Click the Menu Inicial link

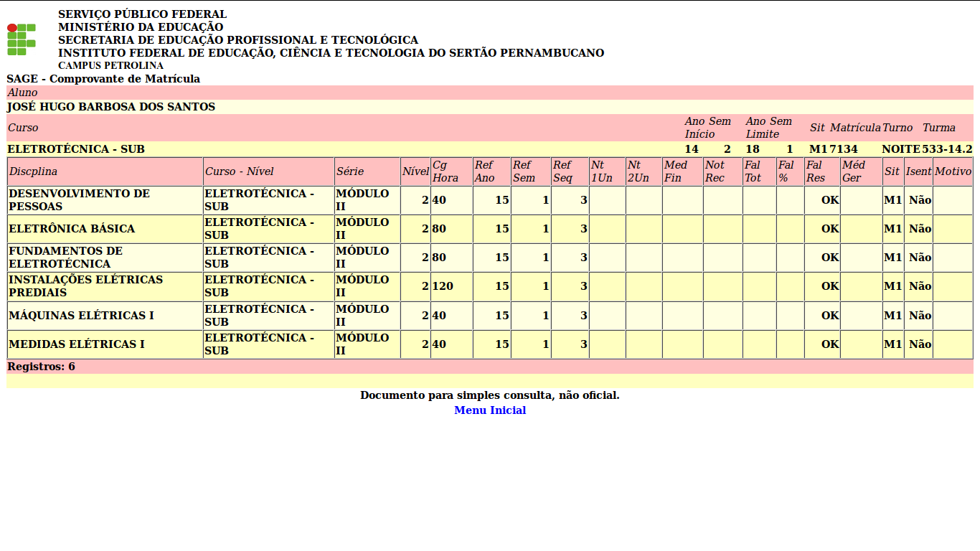click(490, 410)
